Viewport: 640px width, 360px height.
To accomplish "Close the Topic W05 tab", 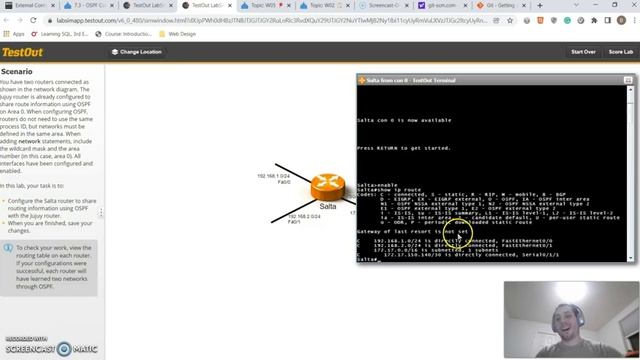I will [x=289, y=6].
